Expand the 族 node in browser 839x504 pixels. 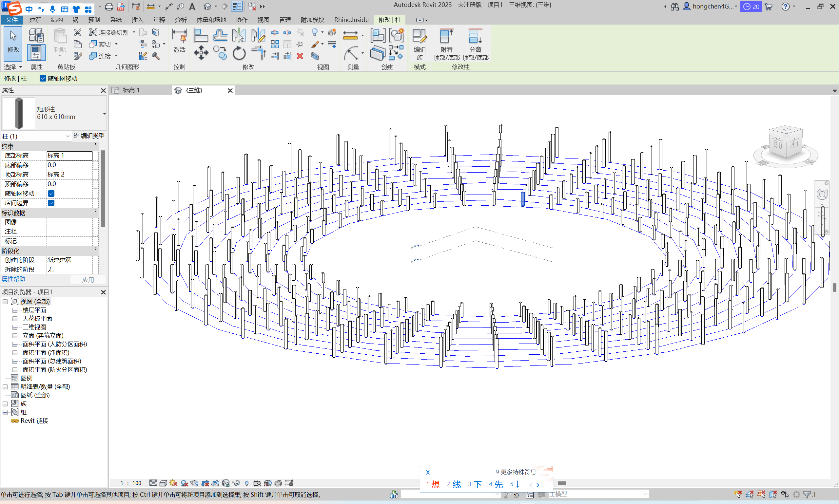click(x=5, y=403)
